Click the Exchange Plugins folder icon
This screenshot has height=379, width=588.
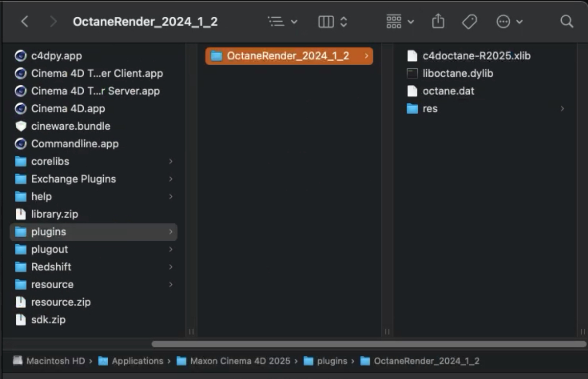click(x=20, y=179)
